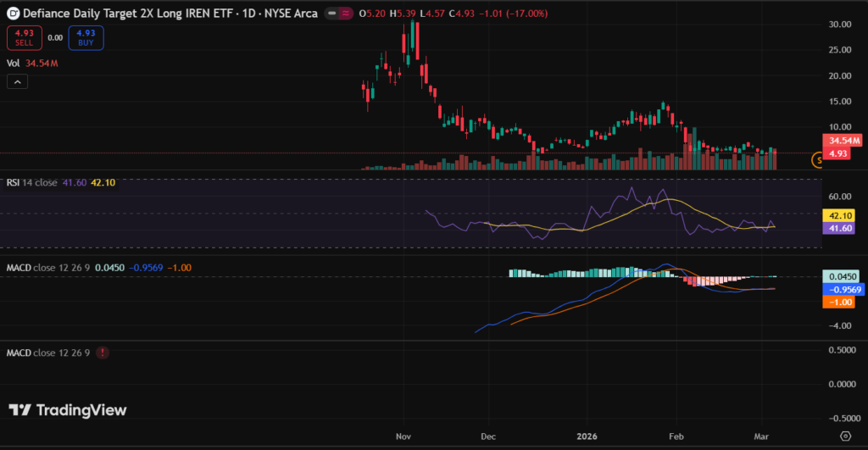
Task: Open chart settings gear in bottom-right corner
Action: tap(845, 436)
